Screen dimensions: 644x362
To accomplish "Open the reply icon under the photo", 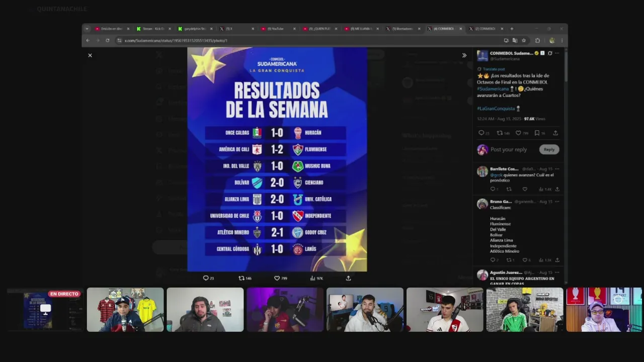I will 206,278.
